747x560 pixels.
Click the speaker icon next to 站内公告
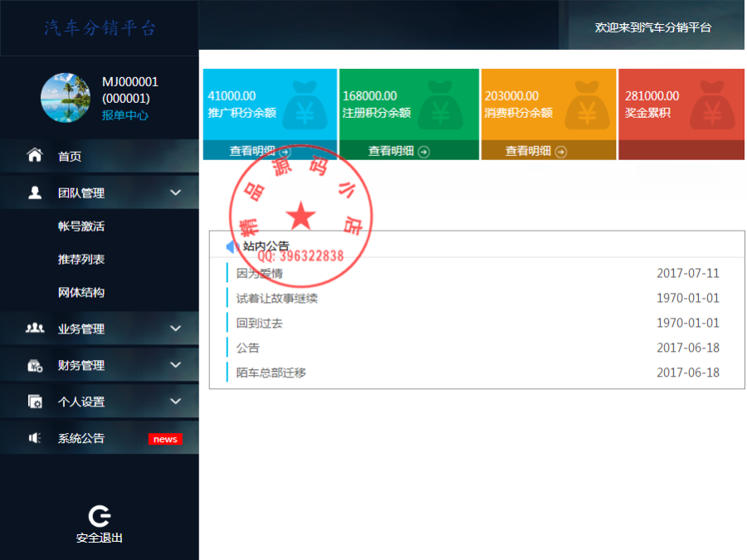coord(230,245)
